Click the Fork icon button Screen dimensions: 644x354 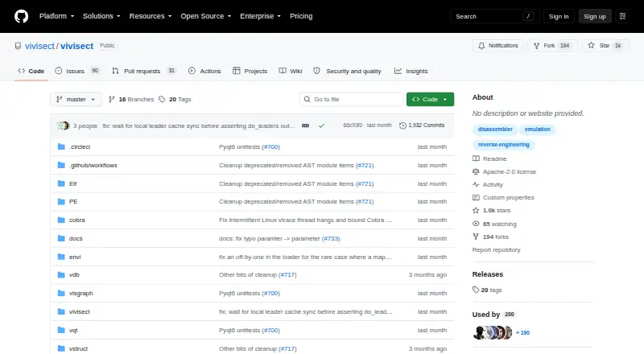coord(536,46)
